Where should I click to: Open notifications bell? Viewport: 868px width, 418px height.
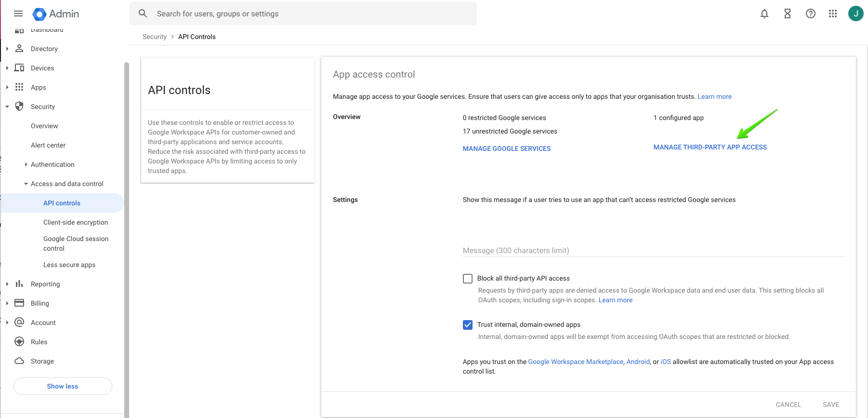764,13
